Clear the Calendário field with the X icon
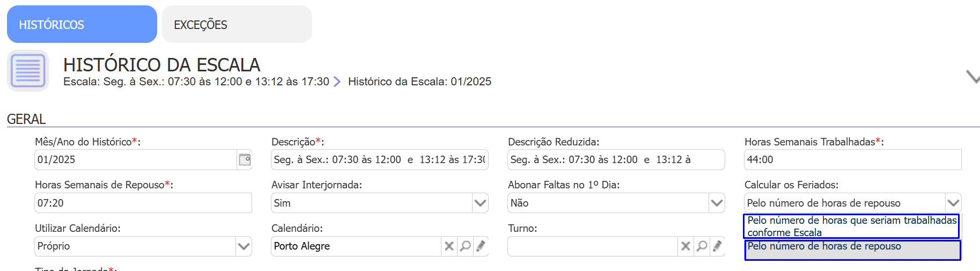This screenshot has width=980, height=271. 449,246
